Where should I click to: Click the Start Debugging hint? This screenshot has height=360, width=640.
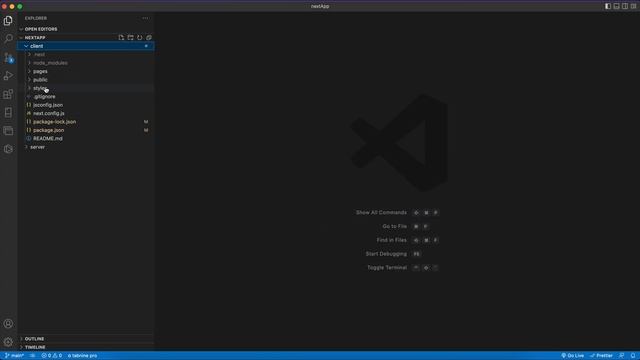tap(386, 254)
